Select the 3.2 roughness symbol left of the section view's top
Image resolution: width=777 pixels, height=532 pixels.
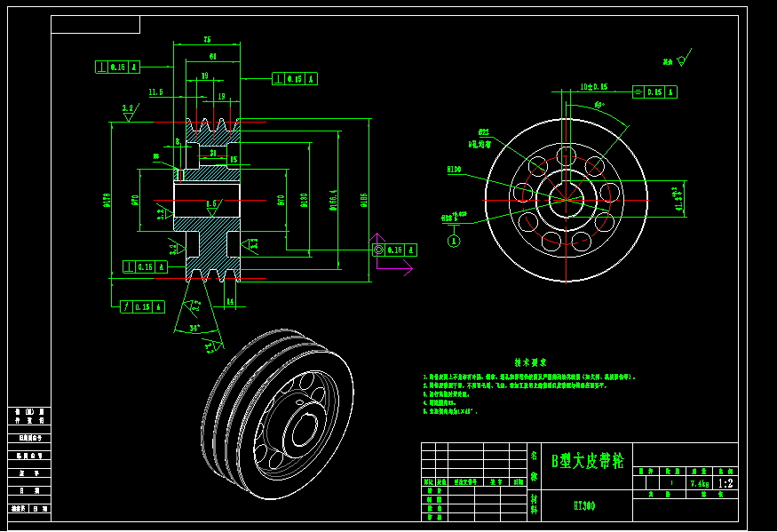coord(129,111)
